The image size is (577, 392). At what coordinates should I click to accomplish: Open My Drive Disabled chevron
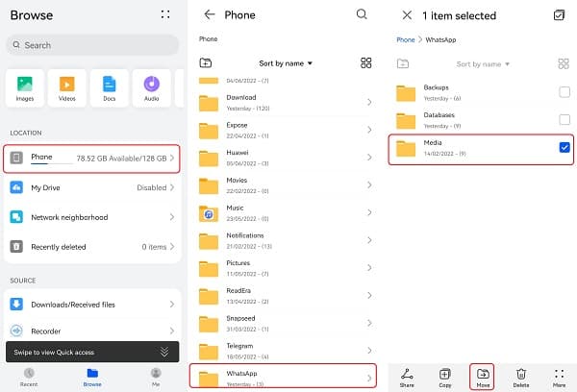click(x=172, y=187)
